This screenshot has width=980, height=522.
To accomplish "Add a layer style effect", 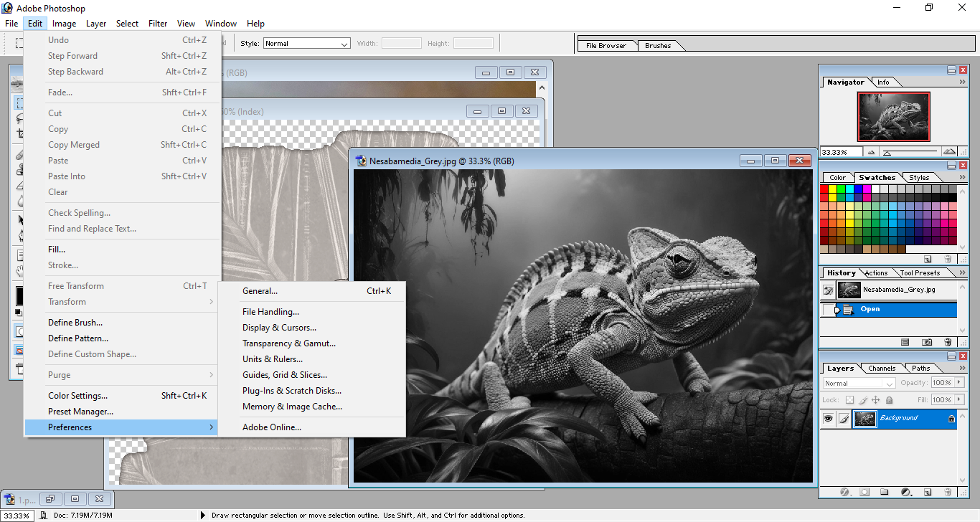I will (x=844, y=492).
